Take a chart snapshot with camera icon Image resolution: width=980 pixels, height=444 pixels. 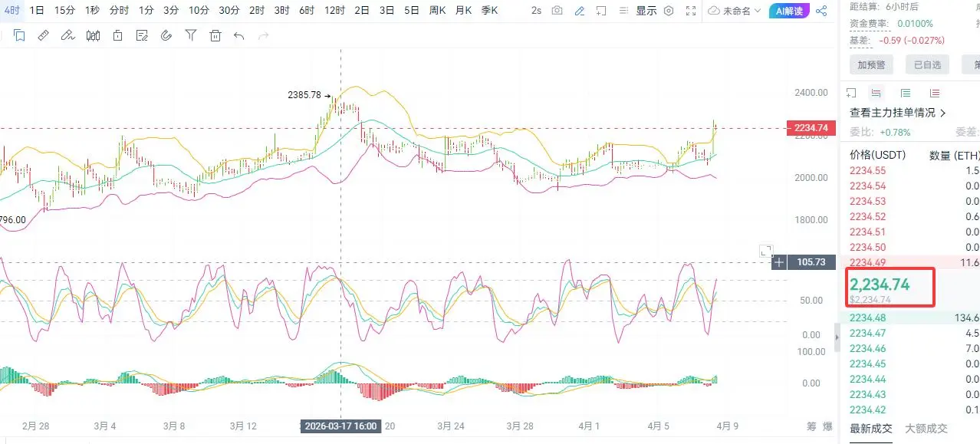557,11
